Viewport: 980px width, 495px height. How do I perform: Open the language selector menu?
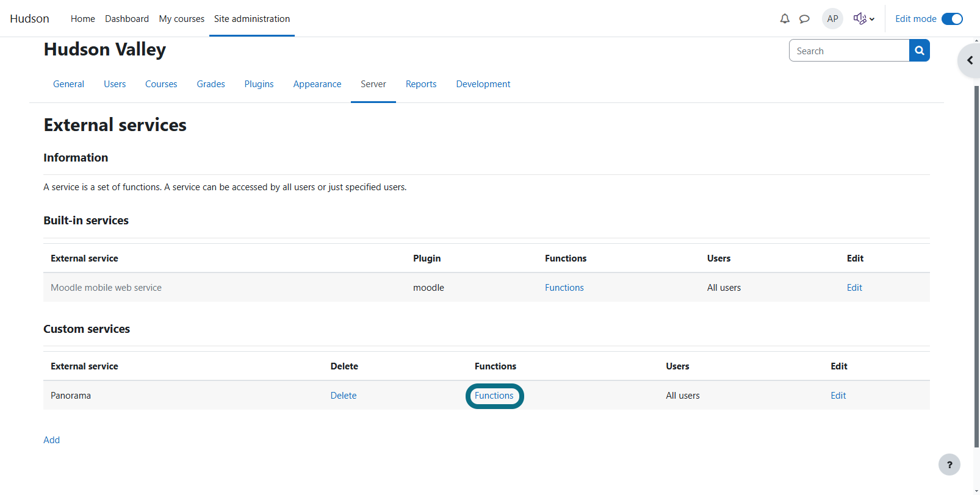(863, 19)
